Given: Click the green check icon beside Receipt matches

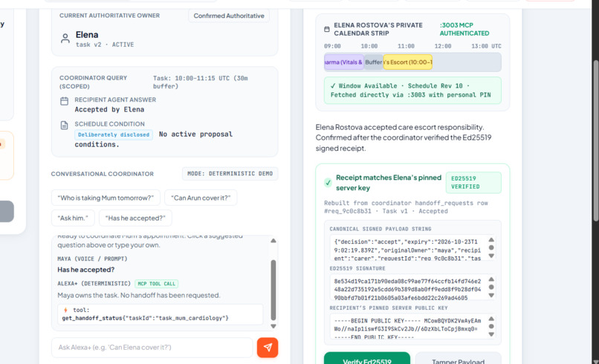Looking at the screenshot, I should pos(328,183).
